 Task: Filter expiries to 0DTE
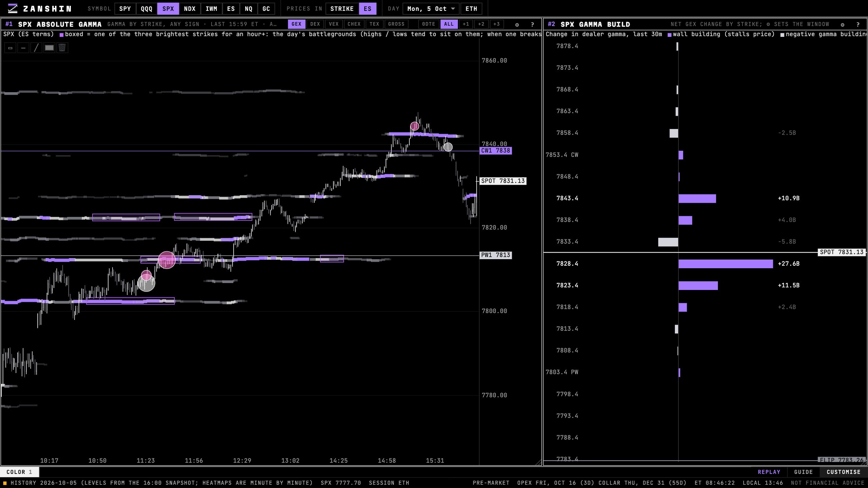tap(429, 24)
